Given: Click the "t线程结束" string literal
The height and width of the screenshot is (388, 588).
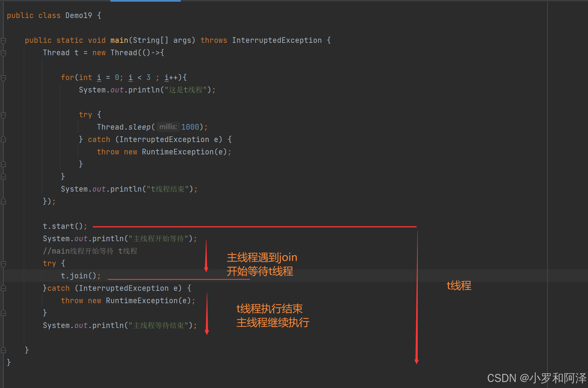Looking at the screenshot, I should pos(167,189).
